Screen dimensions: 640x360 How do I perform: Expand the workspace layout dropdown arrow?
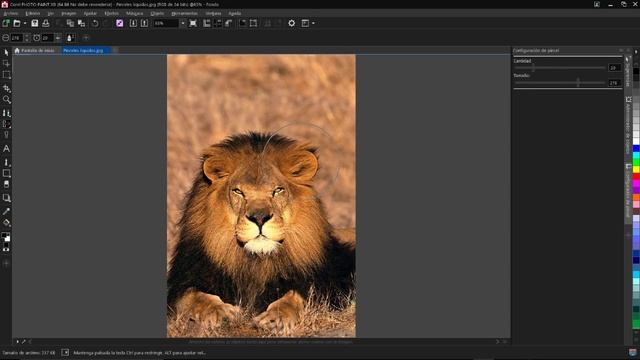click(x=313, y=23)
